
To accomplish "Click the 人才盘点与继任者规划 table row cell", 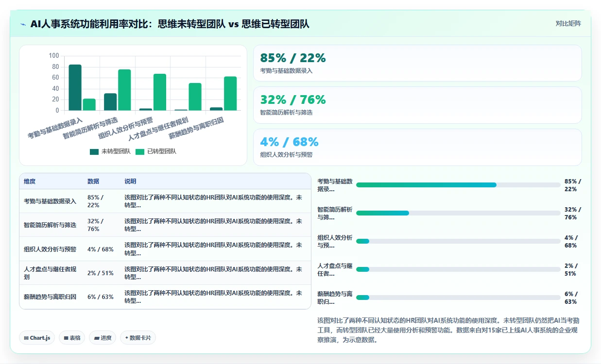I will pos(50,273).
